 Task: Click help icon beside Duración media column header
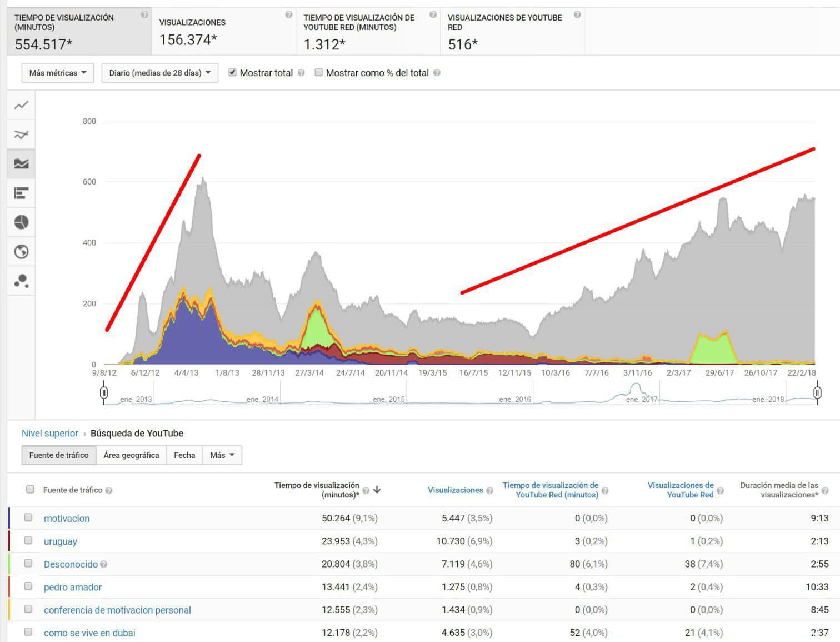pos(825,490)
